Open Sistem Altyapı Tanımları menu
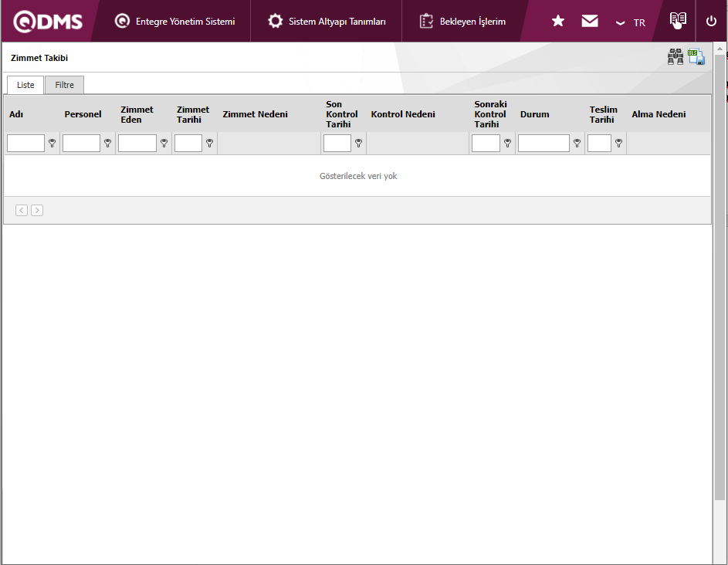Screen dimensions: 728x565 tap(327, 22)
